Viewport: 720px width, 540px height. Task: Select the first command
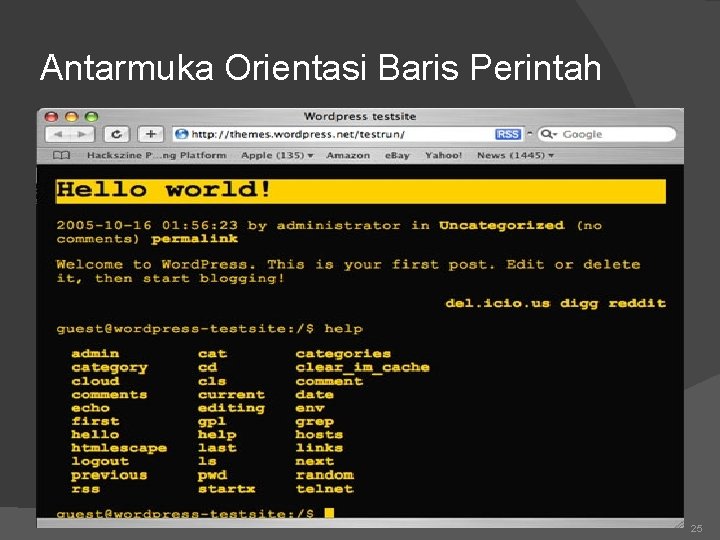coord(95,421)
